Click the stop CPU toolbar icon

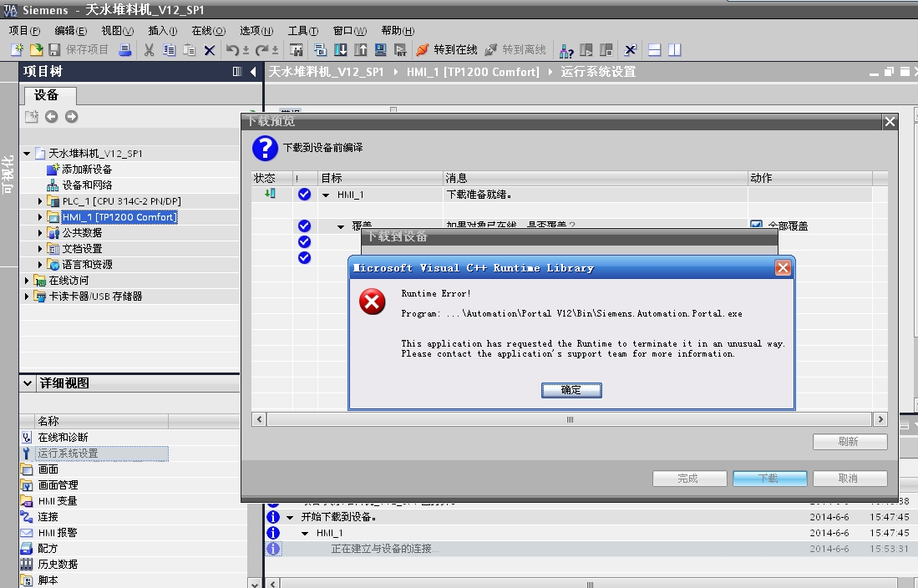tap(606, 50)
